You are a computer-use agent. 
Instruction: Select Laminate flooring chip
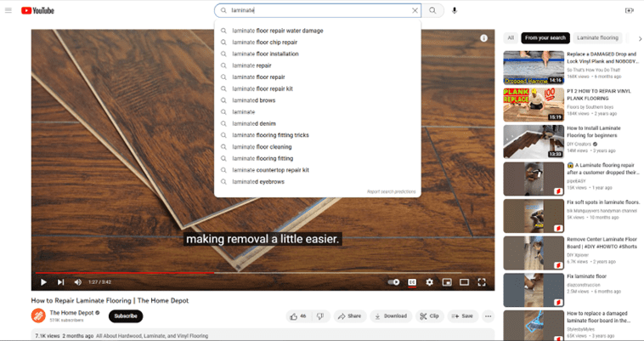pos(597,37)
